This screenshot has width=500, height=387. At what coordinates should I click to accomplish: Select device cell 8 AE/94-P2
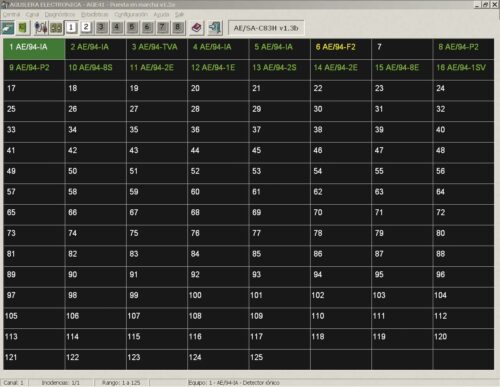464,49
